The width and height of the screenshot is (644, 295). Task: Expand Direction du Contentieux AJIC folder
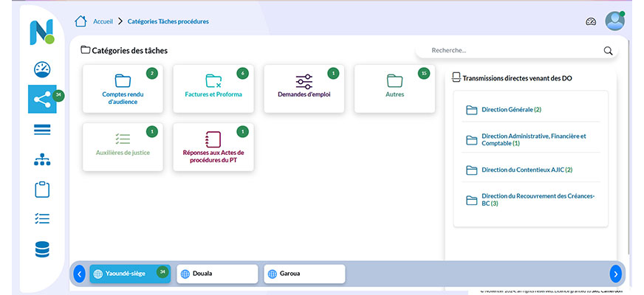click(526, 170)
